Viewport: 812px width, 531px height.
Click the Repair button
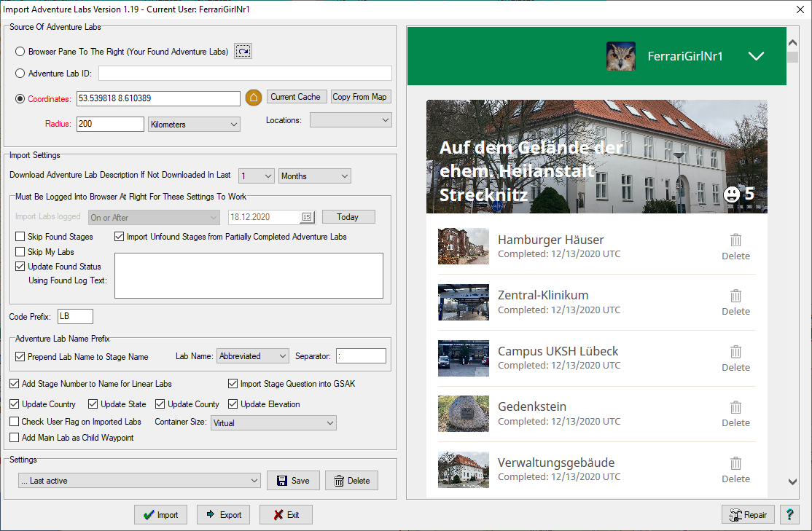click(x=749, y=514)
